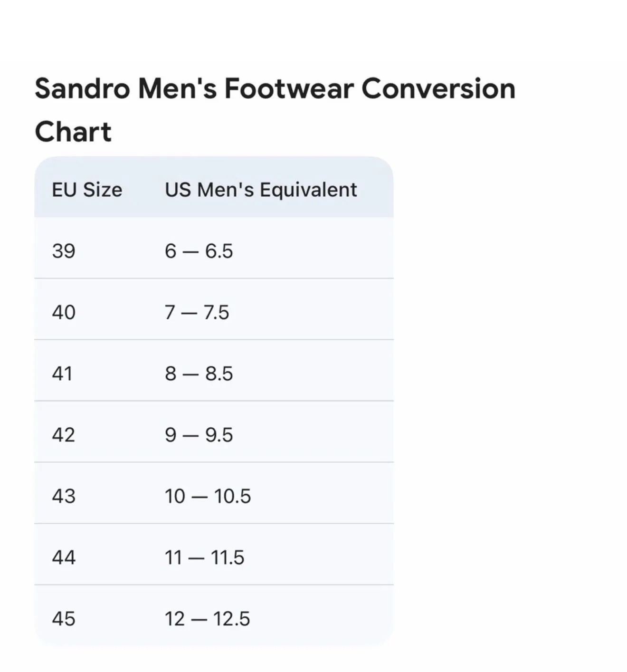This screenshot has width=627, height=672.
Task: Click the 6 — 6.5 US size cell
Action: point(199,251)
